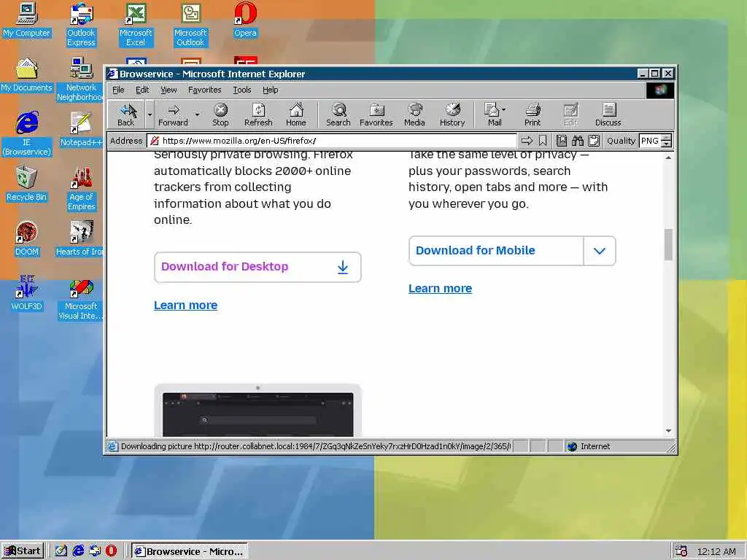Launch Internet Explorer from Quick Launch
Image resolution: width=747 pixels, height=560 pixels.
[x=78, y=551]
